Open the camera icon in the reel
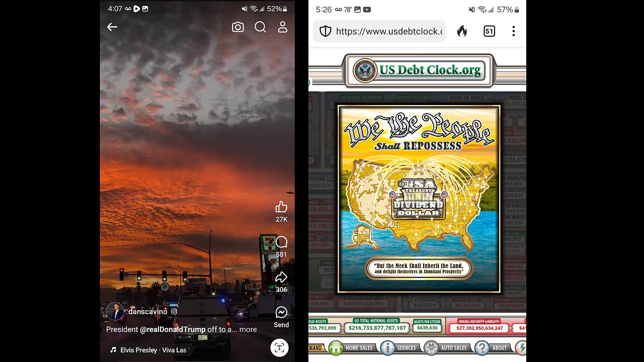This screenshot has width=644, height=362. [x=237, y=27]
